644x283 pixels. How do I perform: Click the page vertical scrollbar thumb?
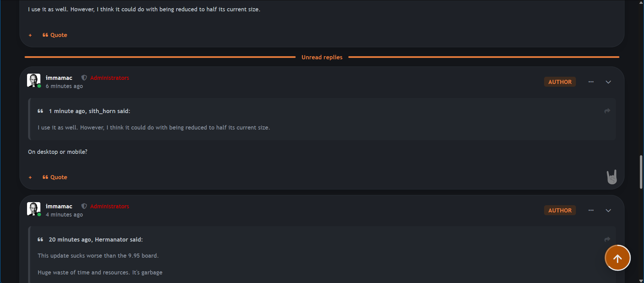641,172
